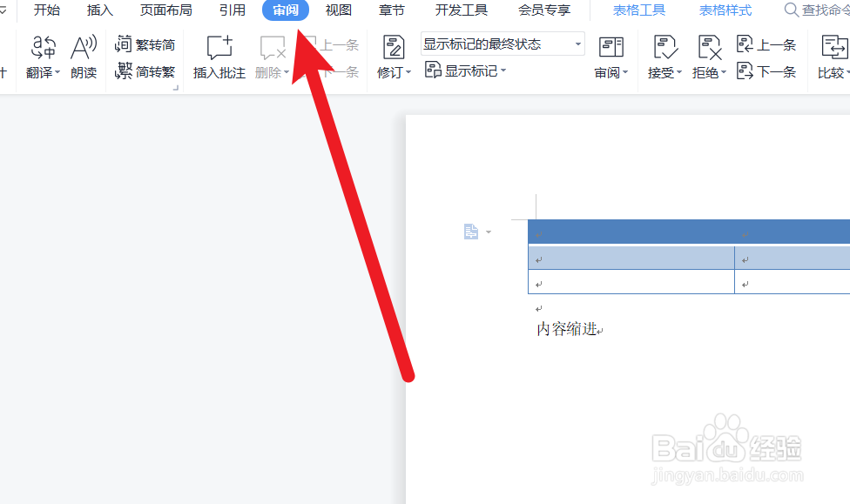
Task: Click the light blue second-row table cell
Action: point(631,258)
